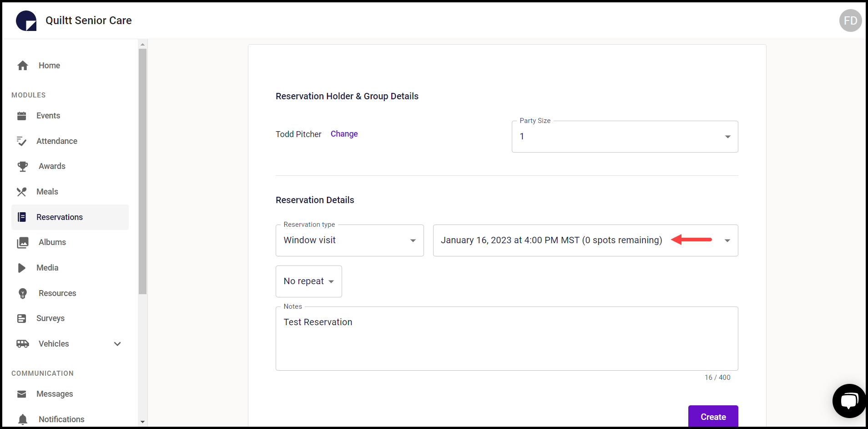Click the Reservations book icon
The image size is (868, 429).
pyautogui.click(x=22, y=217)
